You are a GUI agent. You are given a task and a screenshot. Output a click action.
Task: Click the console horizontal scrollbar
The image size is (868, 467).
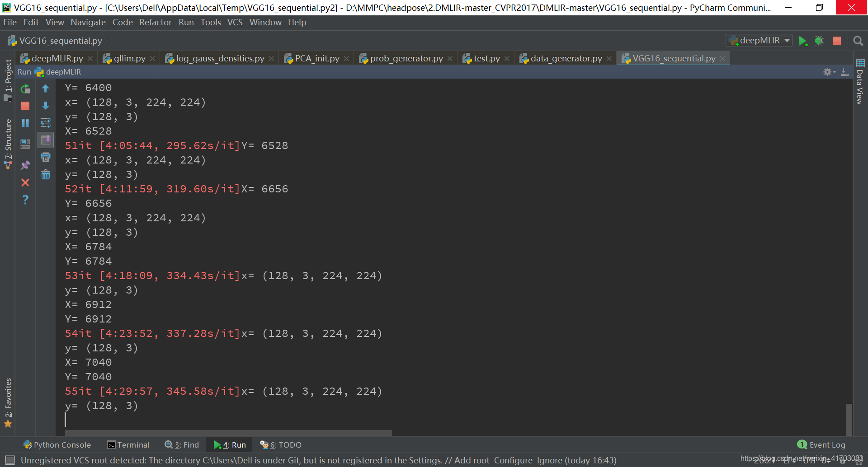(x=228, y=433)
